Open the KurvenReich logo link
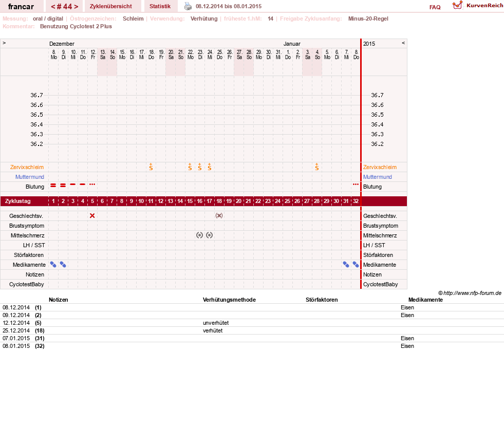This screenshot has height=443, width=504. (x=477, y=6)
